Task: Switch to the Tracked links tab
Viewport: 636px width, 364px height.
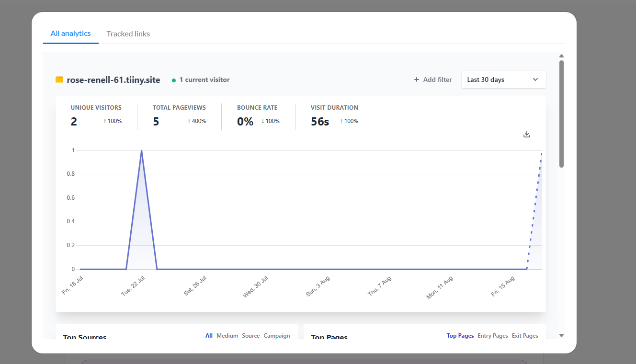Action: [128, 34]
